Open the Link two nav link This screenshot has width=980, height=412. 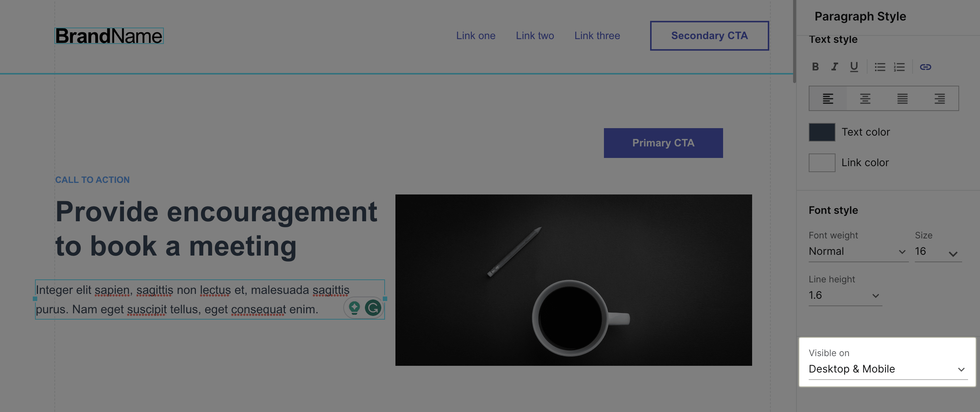(x=535, y=35)
